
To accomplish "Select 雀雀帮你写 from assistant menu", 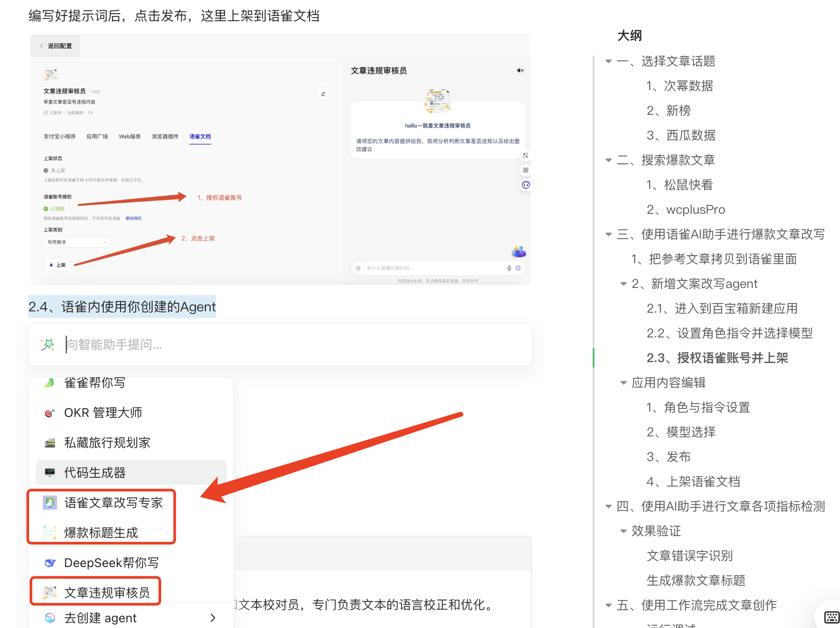I will pos(131,382).
